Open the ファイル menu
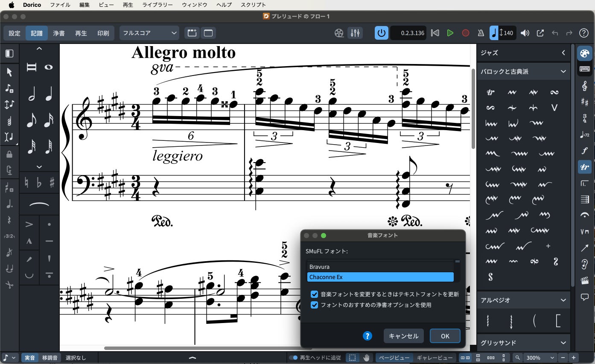The image size is (595, 364). 60,5
